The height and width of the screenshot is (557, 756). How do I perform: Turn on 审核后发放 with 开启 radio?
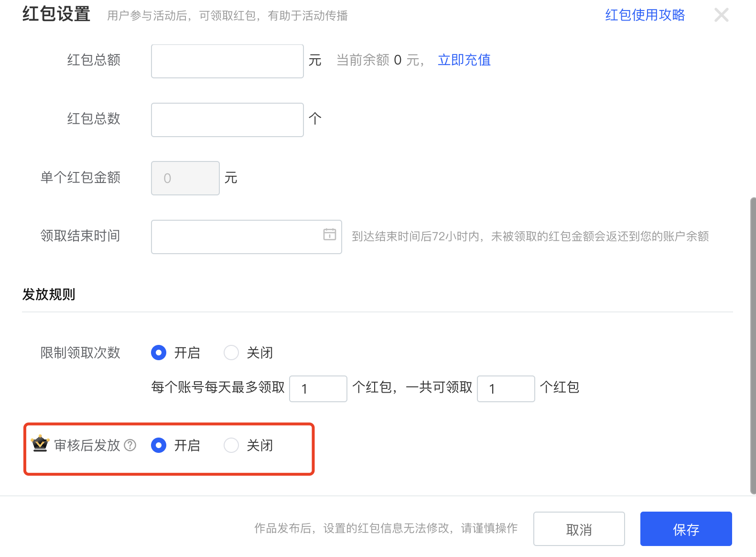159,445
